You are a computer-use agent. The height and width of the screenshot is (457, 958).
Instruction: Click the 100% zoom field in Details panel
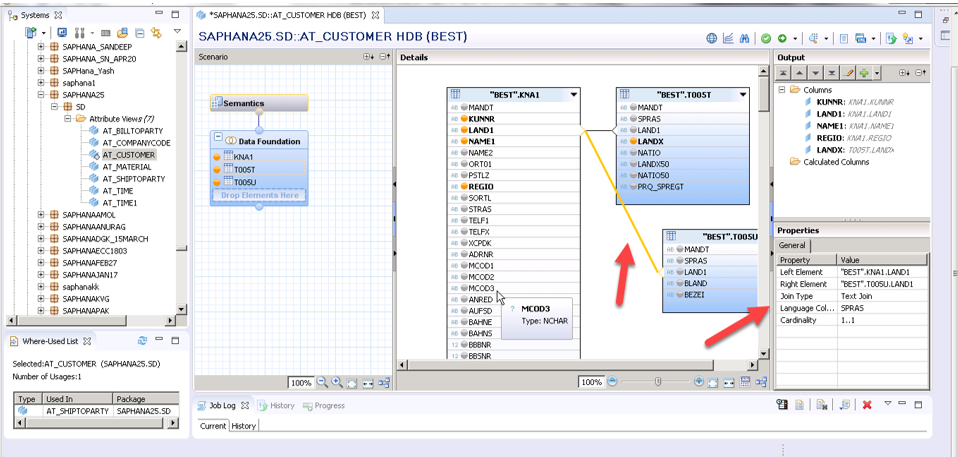click(x=591, y=382)
